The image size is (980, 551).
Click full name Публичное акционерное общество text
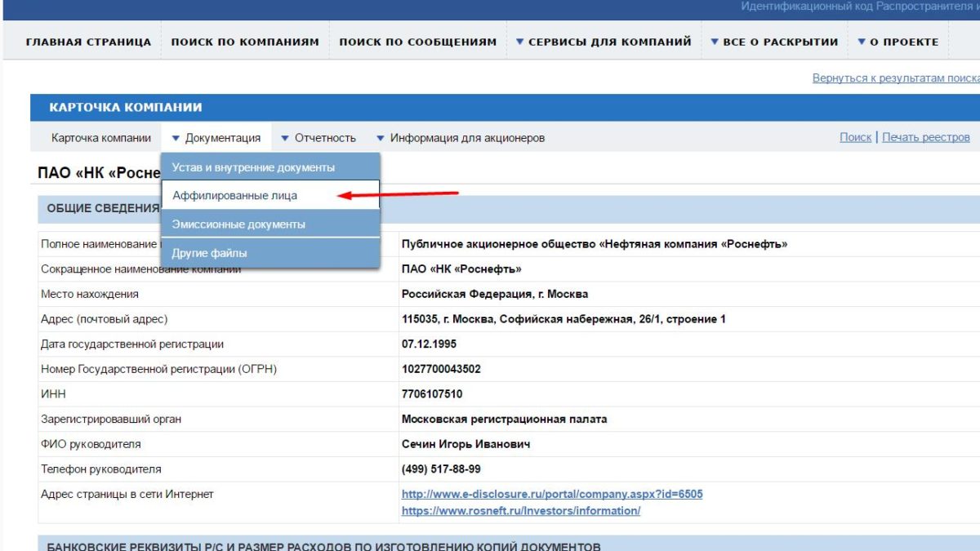(595, 244)
